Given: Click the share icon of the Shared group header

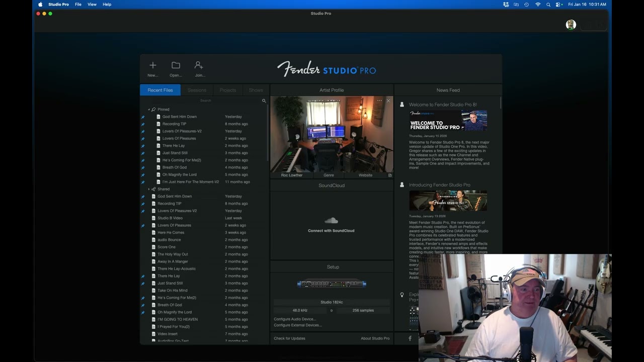Looking at the screenshot, I should point(153,189).
